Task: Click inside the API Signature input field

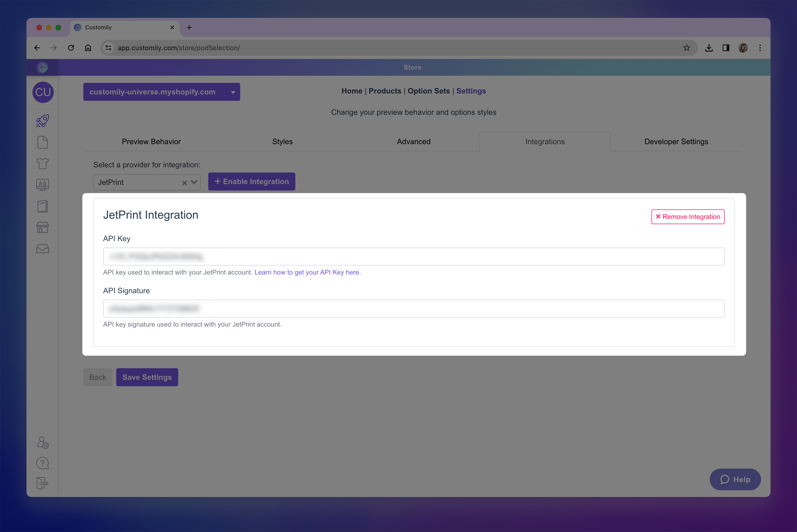Action: point(414,308)
